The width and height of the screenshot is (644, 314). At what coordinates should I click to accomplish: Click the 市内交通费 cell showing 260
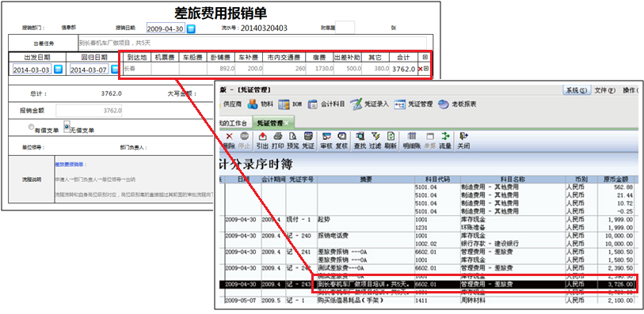click(284, 69)
